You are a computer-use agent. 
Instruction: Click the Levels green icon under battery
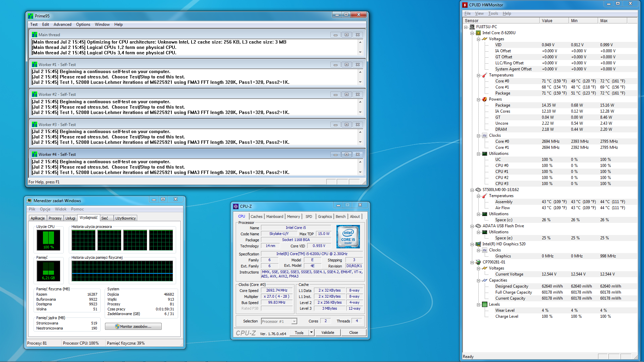(485, 304)
